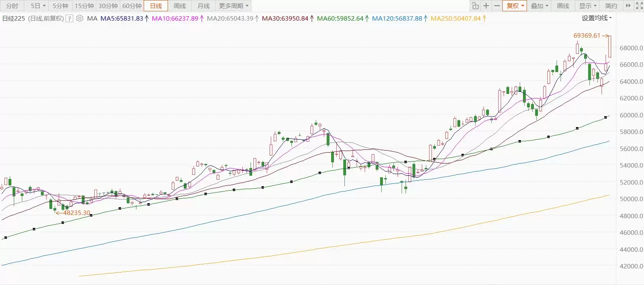Select the 周线 weekly tab
This screenshot has height=285, width=644.
pos(180,6)
